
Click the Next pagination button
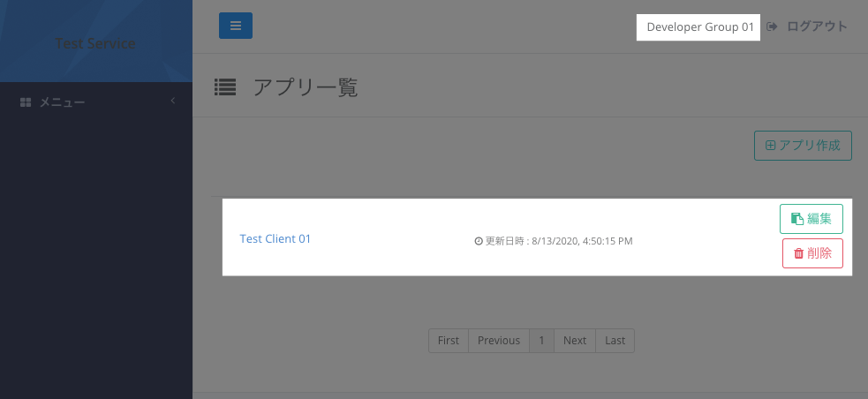tap(575, 341)
